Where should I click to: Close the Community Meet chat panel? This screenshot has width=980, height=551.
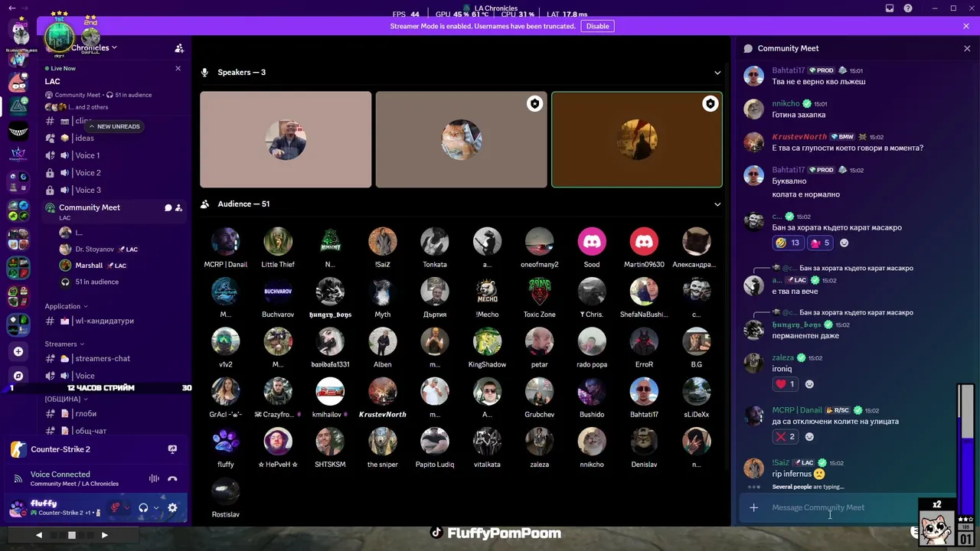967,48
